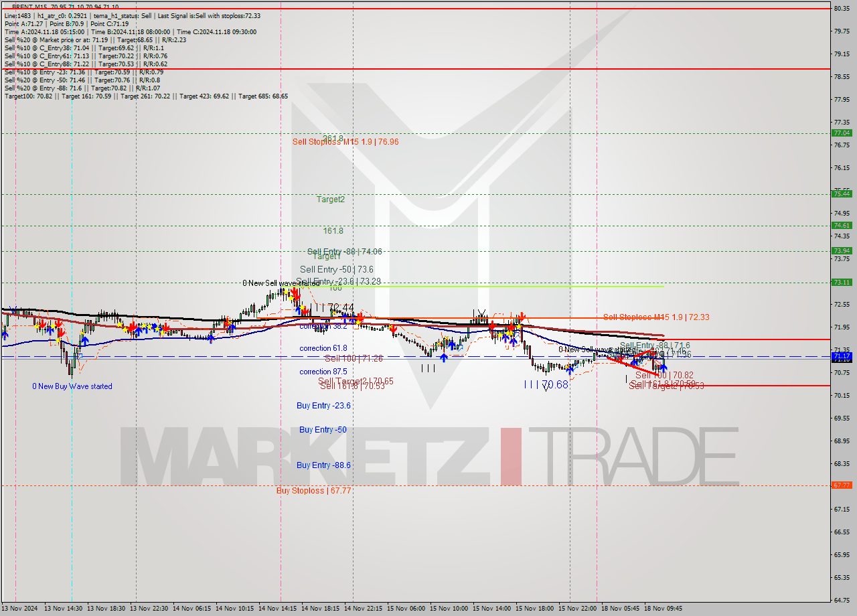The height and width of the screenshot is (616, 857).
Task: Click the 'Sell %20 @ Entry -88: 71.6' line
Action: (x=82, y=88)
